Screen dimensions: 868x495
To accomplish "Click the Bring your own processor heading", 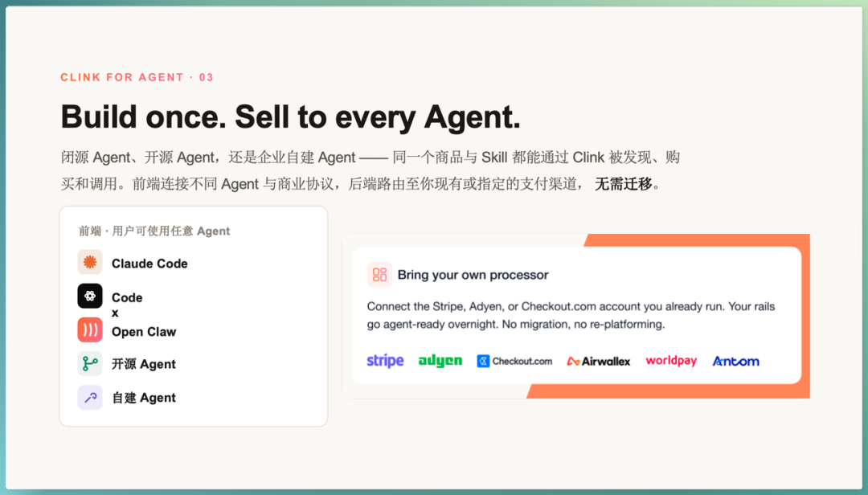I will coord(473,275).
